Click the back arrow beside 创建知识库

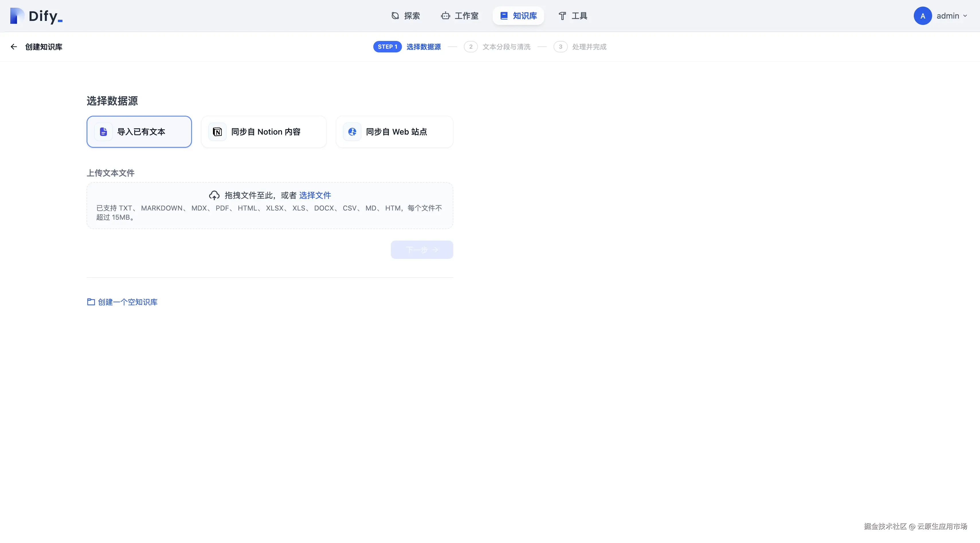(14, 47)
